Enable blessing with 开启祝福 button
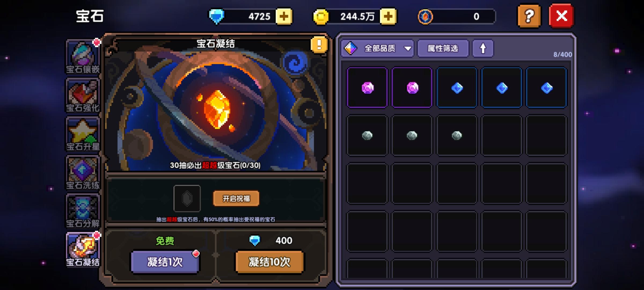The height and width of the screenshot is (290, 644). click(x=236, y=198)
